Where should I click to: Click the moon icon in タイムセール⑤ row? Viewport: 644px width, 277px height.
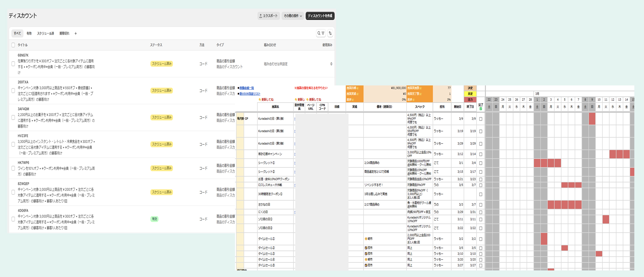click(366, 265)
